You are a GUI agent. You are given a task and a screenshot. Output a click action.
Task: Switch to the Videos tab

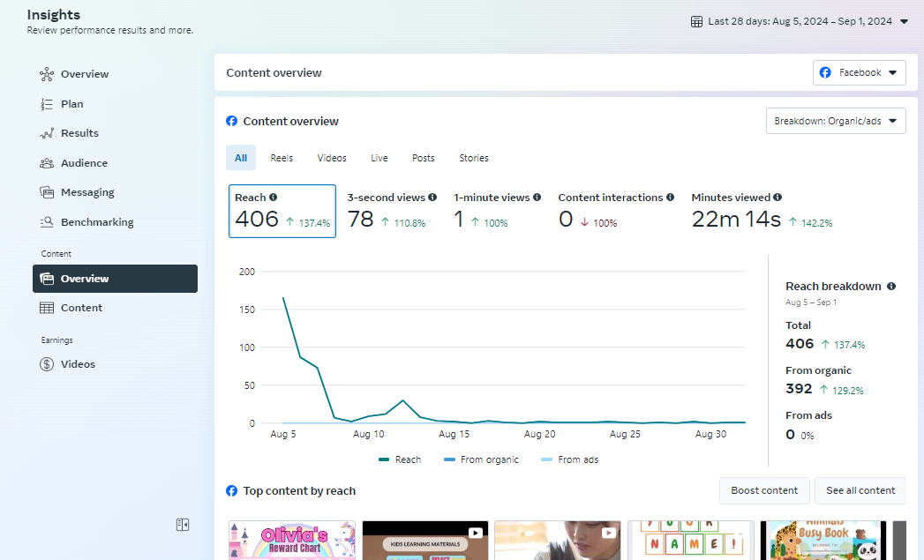coord(332,158)
